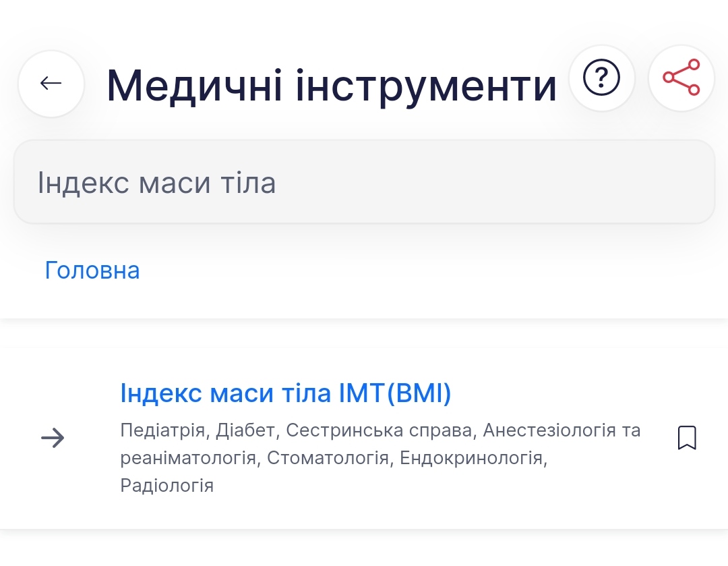Open the Головна breadcrumb link
The height and width of the screenshot is (566, 728).
point(92,270)
